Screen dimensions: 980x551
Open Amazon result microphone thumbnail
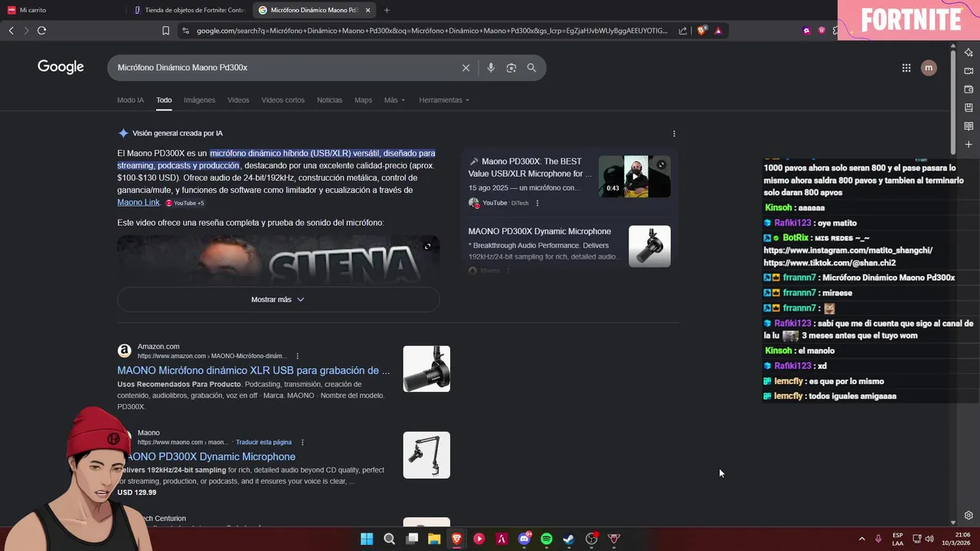(426, 369)
